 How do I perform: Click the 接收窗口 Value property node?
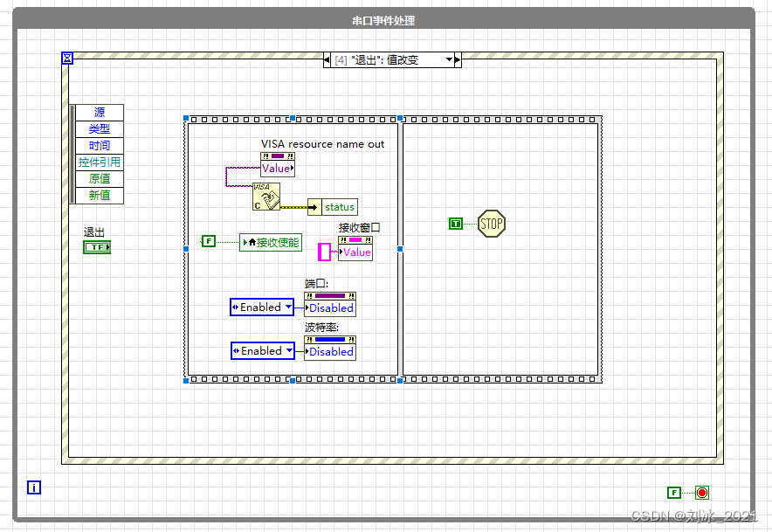355,252
